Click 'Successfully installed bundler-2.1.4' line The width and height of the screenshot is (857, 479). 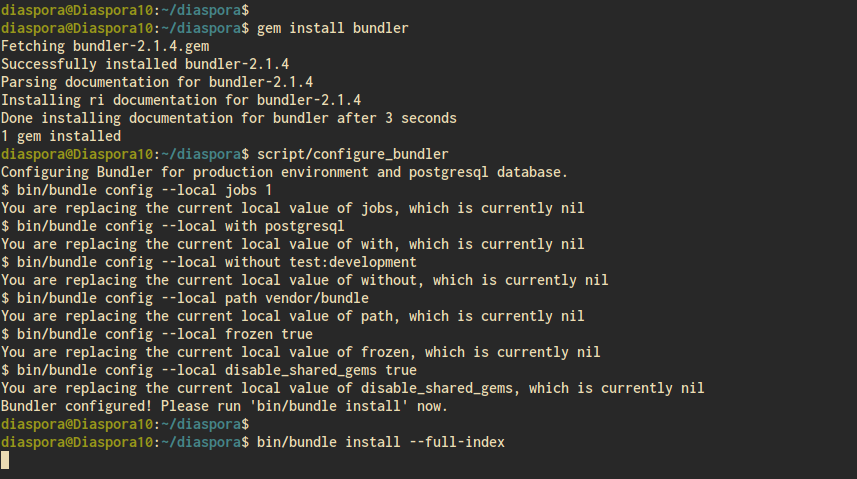point(145,65)
